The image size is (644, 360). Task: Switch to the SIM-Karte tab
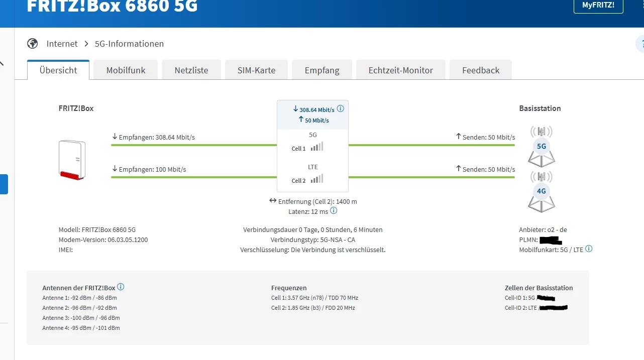[x=256, y=70]
